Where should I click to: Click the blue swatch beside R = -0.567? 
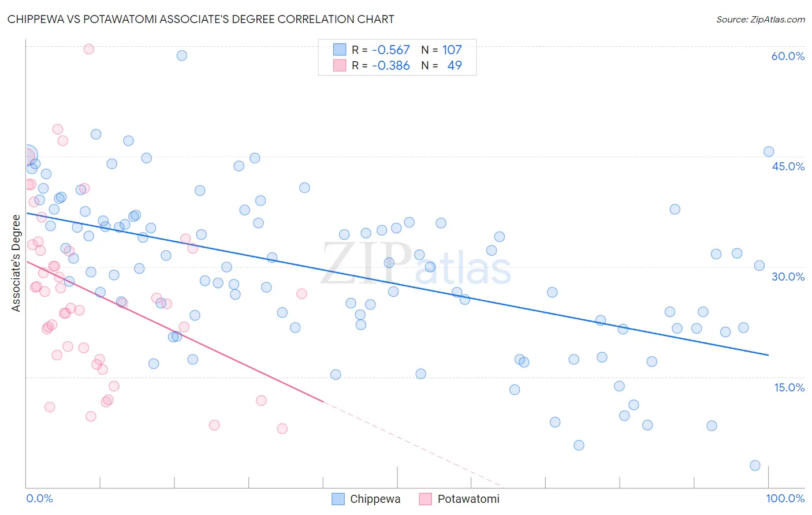point(340,50)
